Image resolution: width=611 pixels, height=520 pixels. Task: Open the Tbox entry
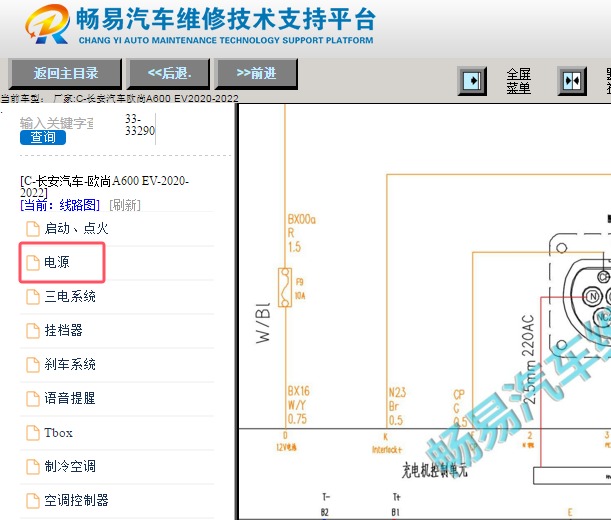58,432
